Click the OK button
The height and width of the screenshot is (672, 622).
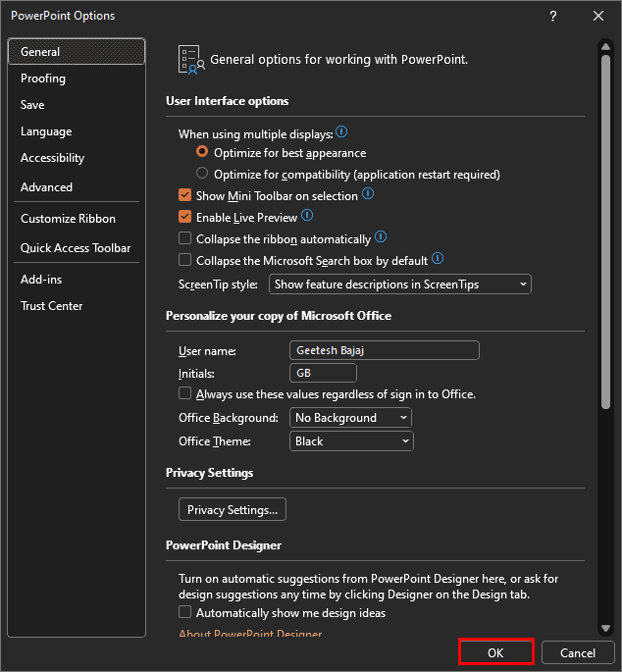pyautogui.click(x=496, y=652)
